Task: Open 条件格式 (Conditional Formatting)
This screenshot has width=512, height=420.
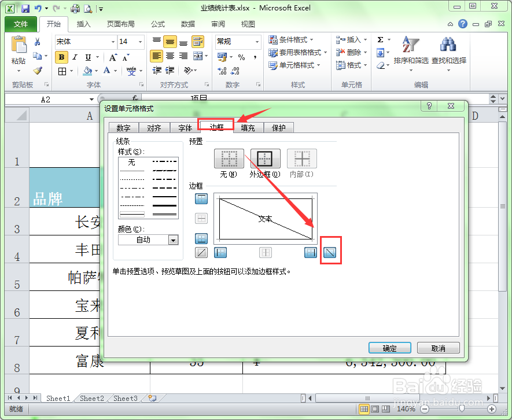Action: pyautogui.click(x=294, y=40)
